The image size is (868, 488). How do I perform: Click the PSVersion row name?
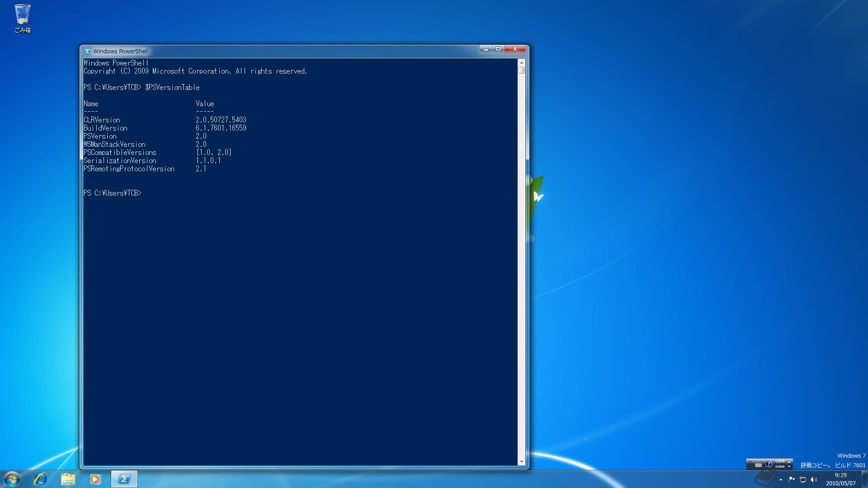point(100,136)
